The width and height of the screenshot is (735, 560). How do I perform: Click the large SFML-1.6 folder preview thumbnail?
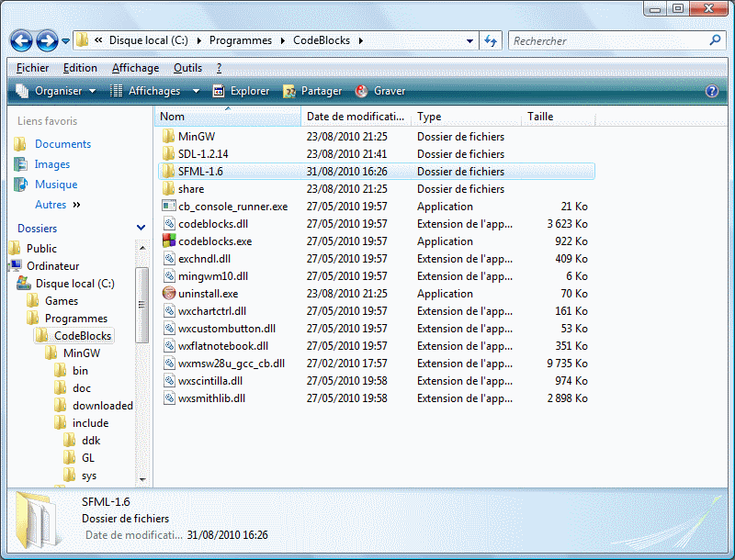(x=40, y=521)
